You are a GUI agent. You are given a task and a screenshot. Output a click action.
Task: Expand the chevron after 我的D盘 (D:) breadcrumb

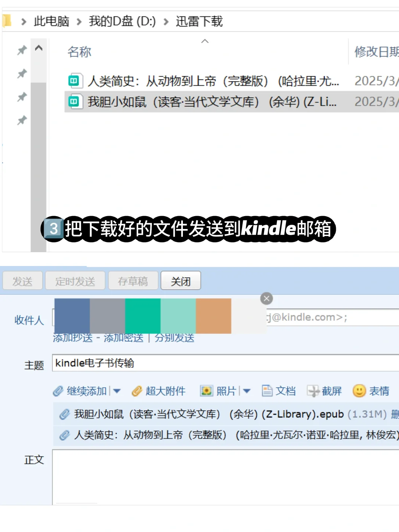(166, 22)
